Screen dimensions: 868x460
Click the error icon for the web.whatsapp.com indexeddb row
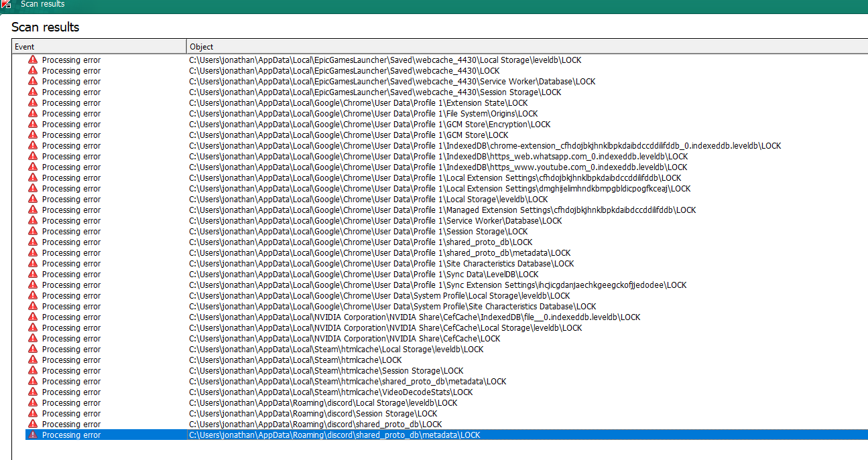tap(33, 156)
